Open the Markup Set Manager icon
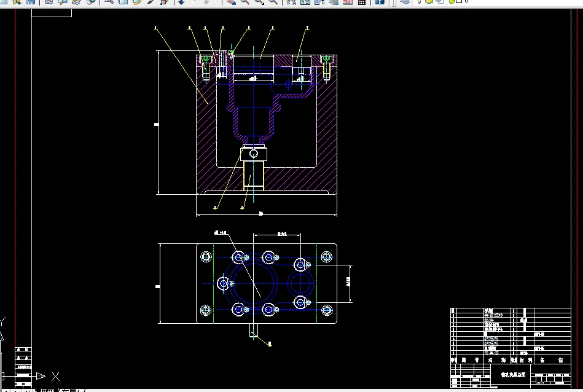583x392 pixels. 348,1
